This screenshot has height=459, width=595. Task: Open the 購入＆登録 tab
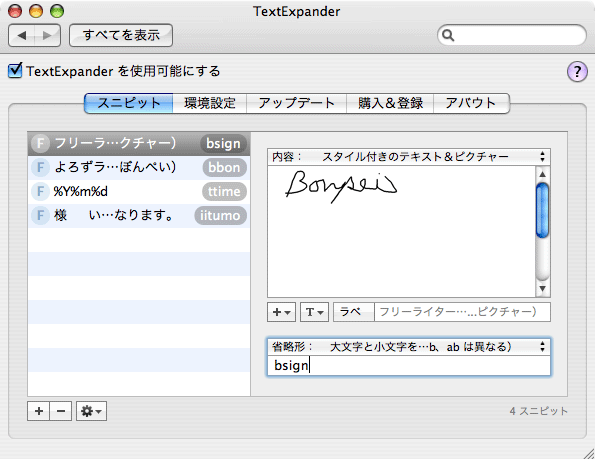pos(390,103)
